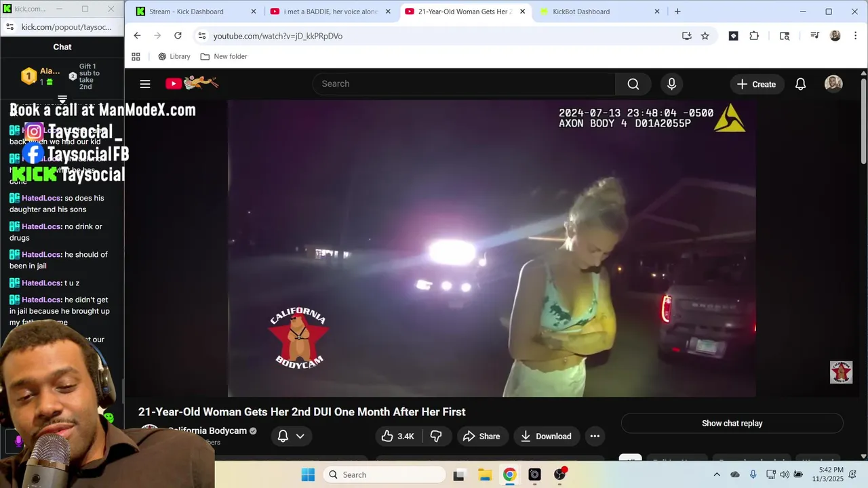Click HatedLocs 't u z' chat message
868x488 pixels.
click(45, 283)
